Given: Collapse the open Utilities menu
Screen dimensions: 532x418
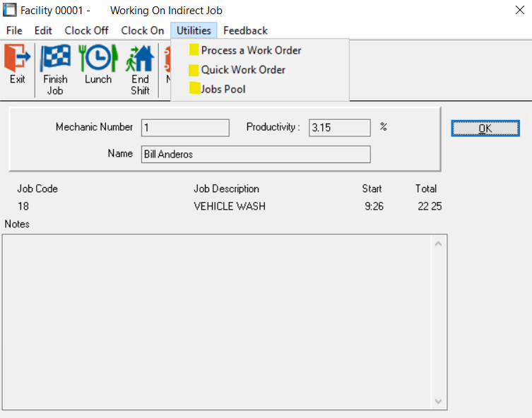Looking at the screenshot, I should pyautogui.click(x=194, y=30).
